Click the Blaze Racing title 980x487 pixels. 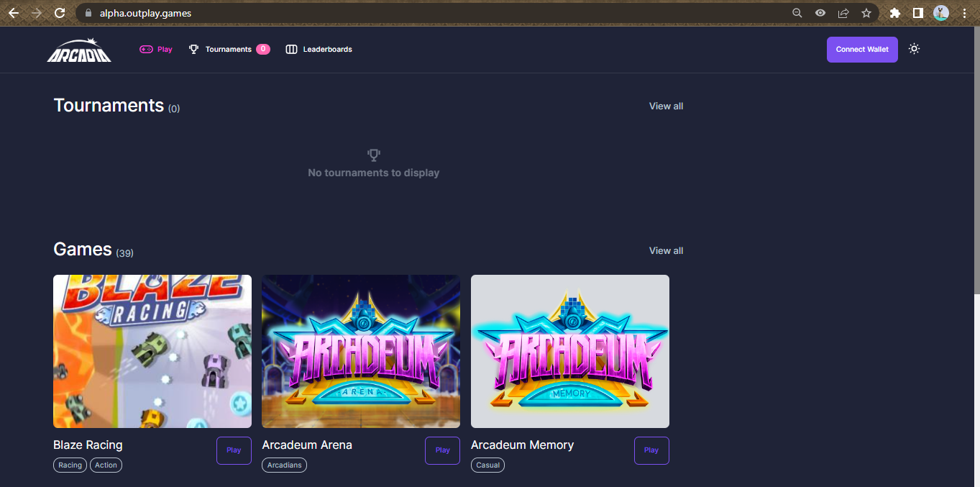[x=88, y=445]
